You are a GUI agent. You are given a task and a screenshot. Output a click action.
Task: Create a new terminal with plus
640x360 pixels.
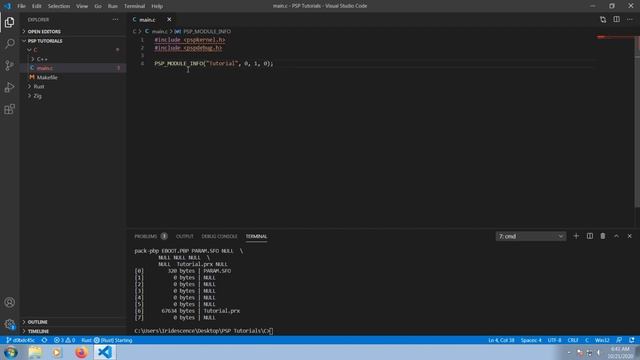coord(576,236)
